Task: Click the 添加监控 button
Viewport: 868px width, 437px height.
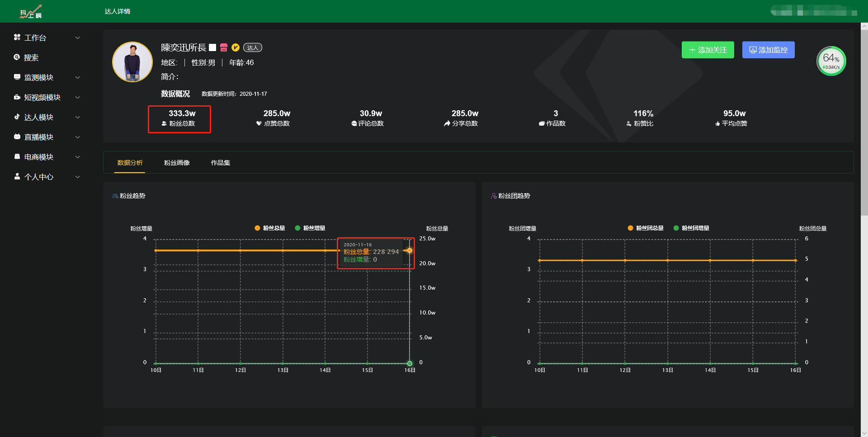Action: pos(769,50)
